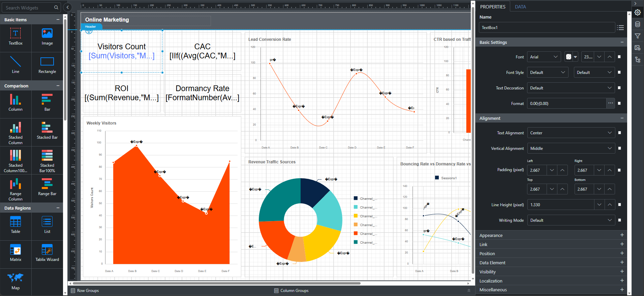Pick the Line widget
Image resolution: width=644 pixels, height=296 pixels.
(x=16, y=65)
